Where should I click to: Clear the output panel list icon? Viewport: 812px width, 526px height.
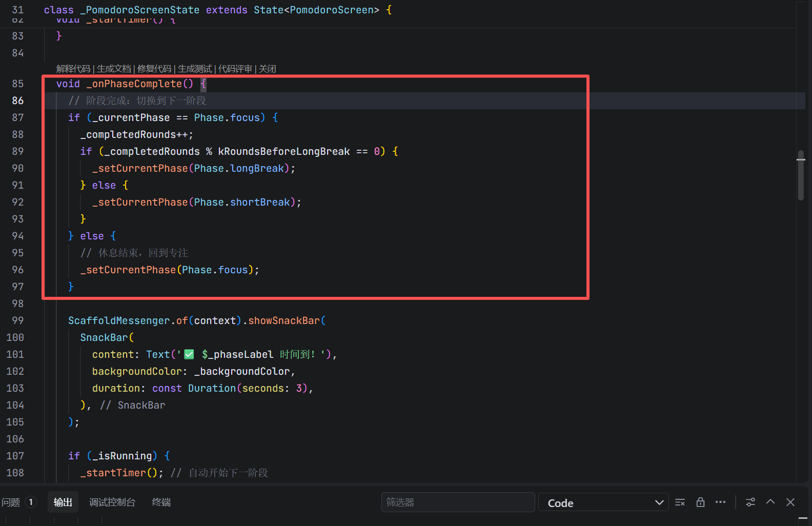click(680, 502)
